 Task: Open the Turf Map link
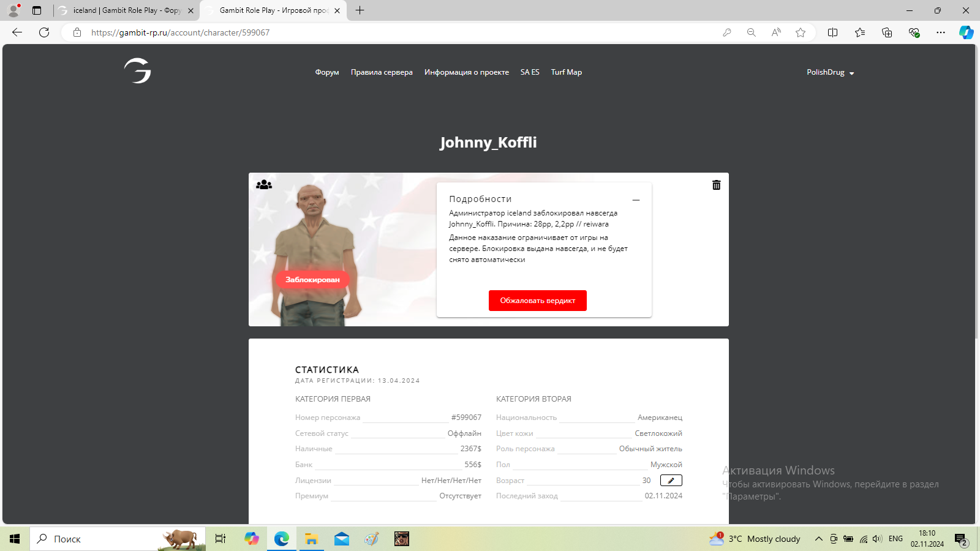566,72
